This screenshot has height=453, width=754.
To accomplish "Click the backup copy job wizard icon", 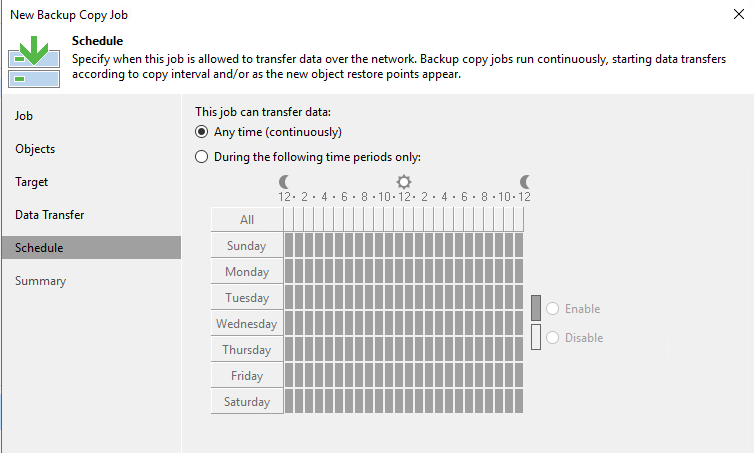I will click(x=34, y=62).
